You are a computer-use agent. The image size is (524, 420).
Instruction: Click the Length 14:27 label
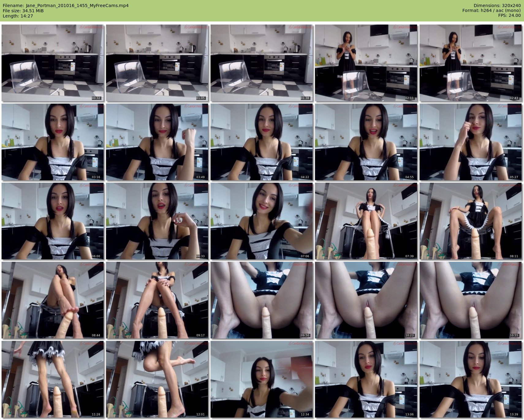[18, 16]
